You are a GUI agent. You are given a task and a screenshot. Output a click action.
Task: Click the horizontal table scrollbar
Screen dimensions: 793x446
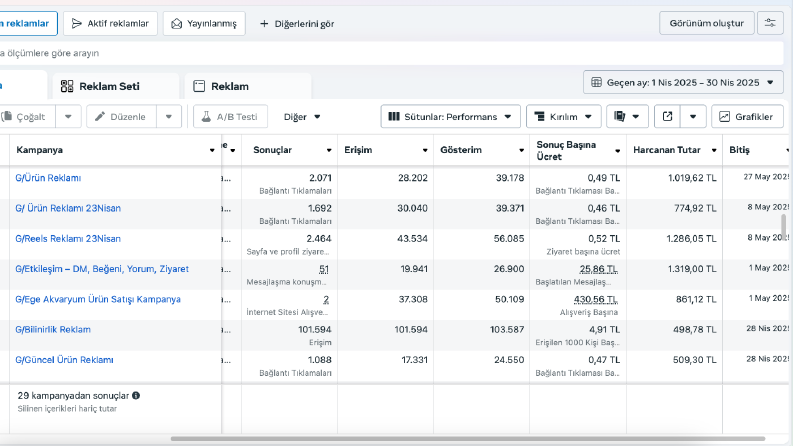[x=468, y=438]
